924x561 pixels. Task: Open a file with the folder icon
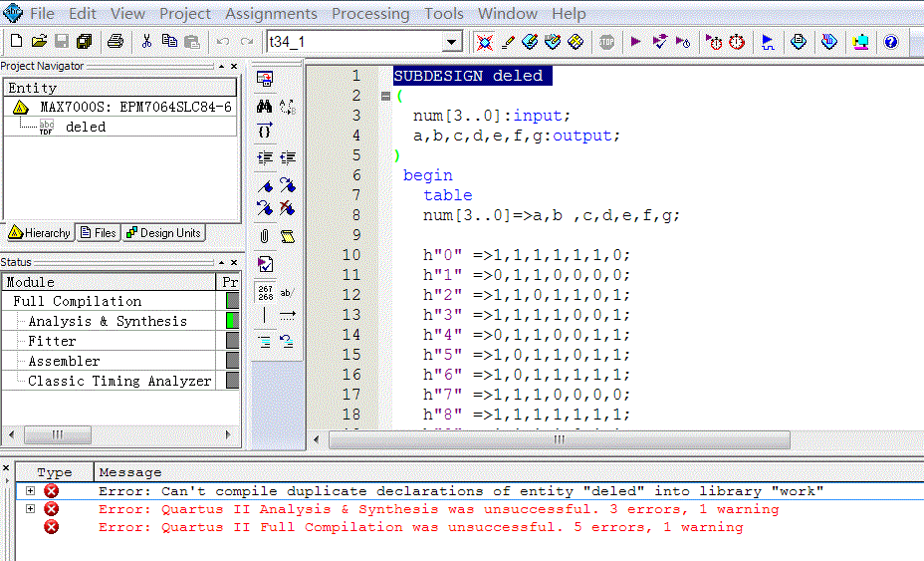coord(39,42)
